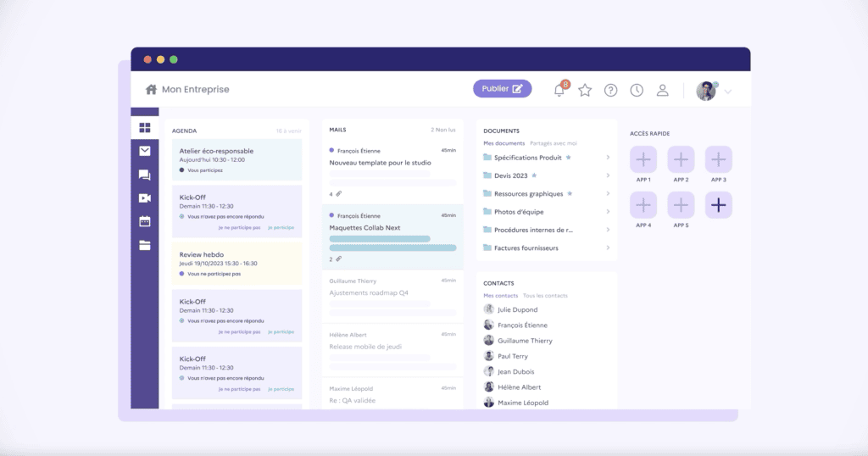
Task: Open the video camera sidebar icon
Action: point(144,198)
